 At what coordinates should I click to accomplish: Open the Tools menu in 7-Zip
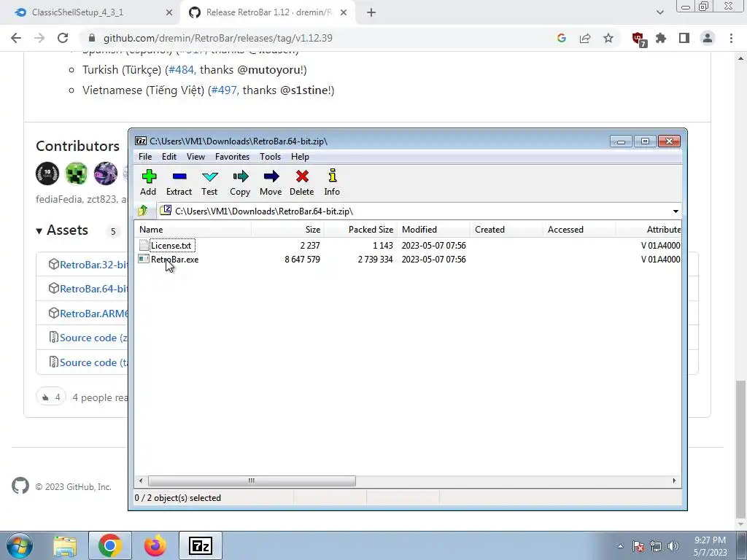[270, 157]
